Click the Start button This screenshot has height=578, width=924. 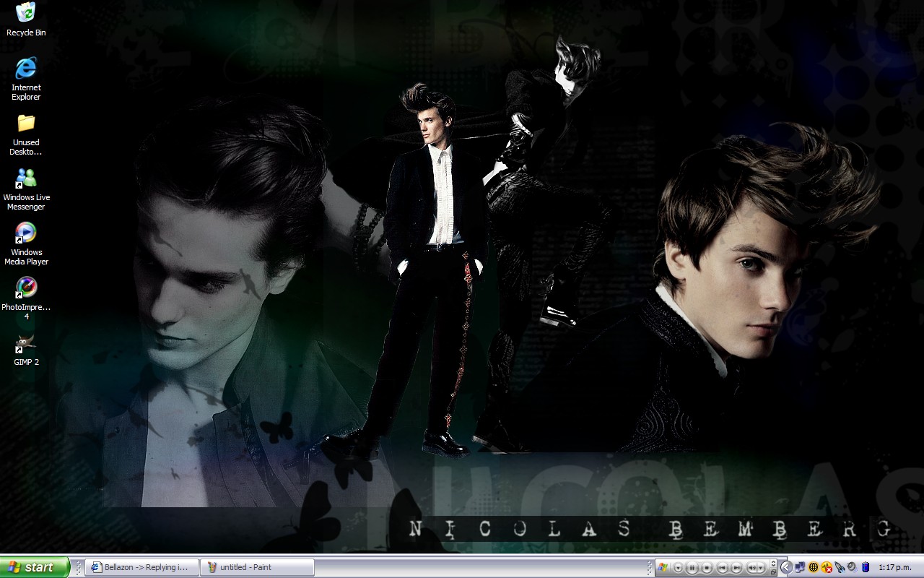[35, 567]
